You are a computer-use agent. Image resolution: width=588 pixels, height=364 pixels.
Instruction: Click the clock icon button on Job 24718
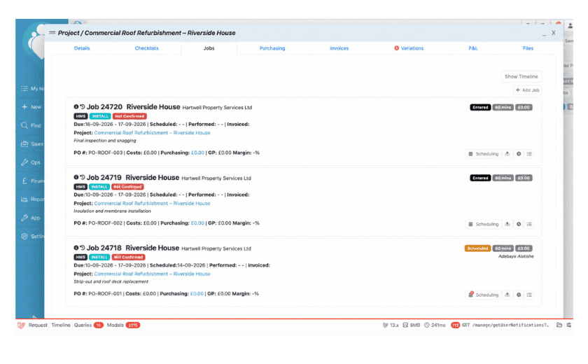(519, 295)
